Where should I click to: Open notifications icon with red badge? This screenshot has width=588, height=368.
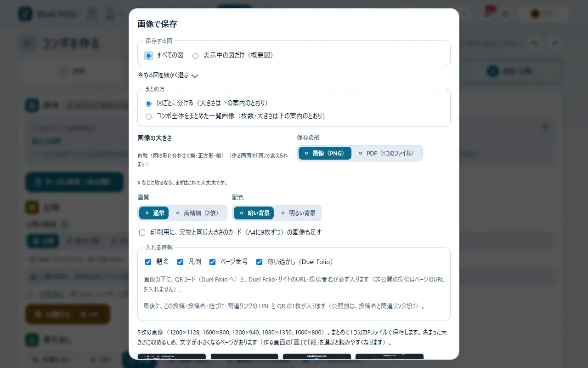pos(487,13)
